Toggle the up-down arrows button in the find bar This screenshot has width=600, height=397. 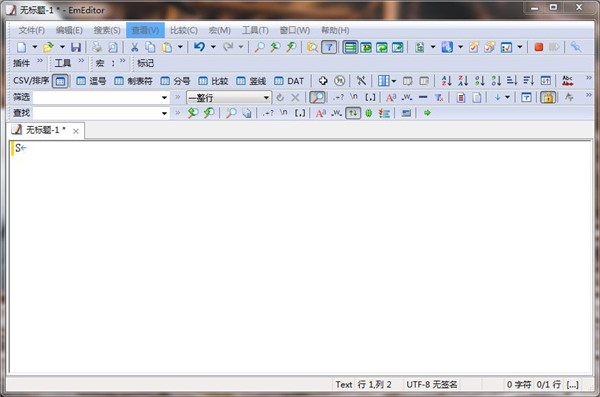coord(353,113)
